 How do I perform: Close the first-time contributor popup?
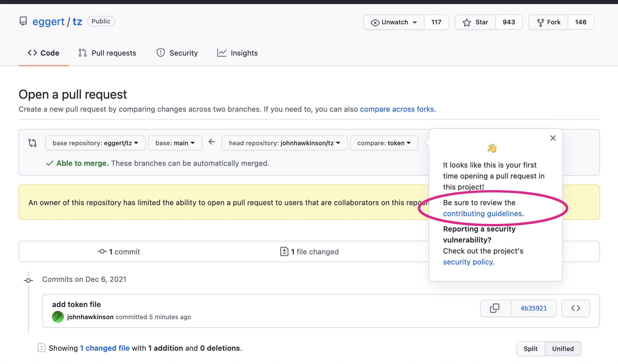553,138
